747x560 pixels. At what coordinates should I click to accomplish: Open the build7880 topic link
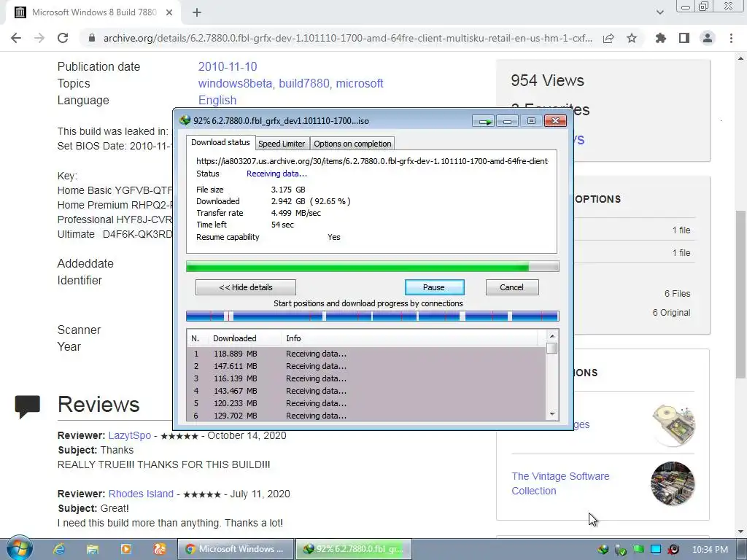point(304,83)
